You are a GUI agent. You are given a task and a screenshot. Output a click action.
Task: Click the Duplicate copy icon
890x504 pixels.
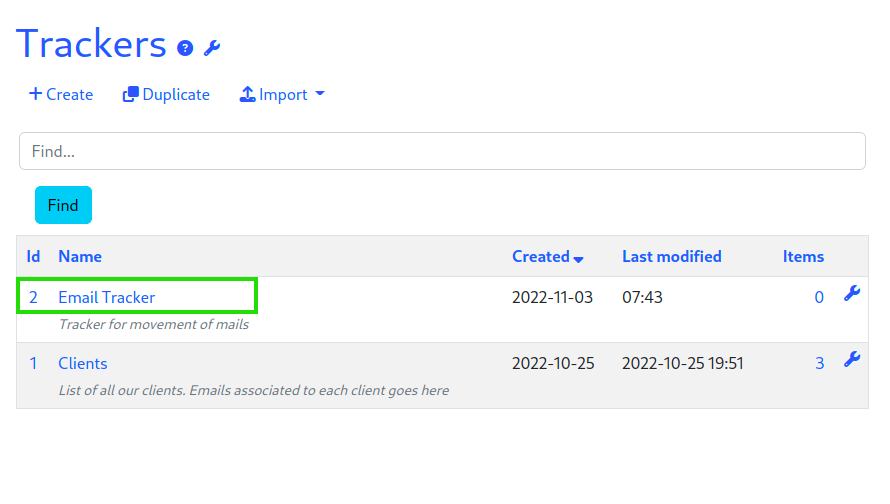coord(131,94)
